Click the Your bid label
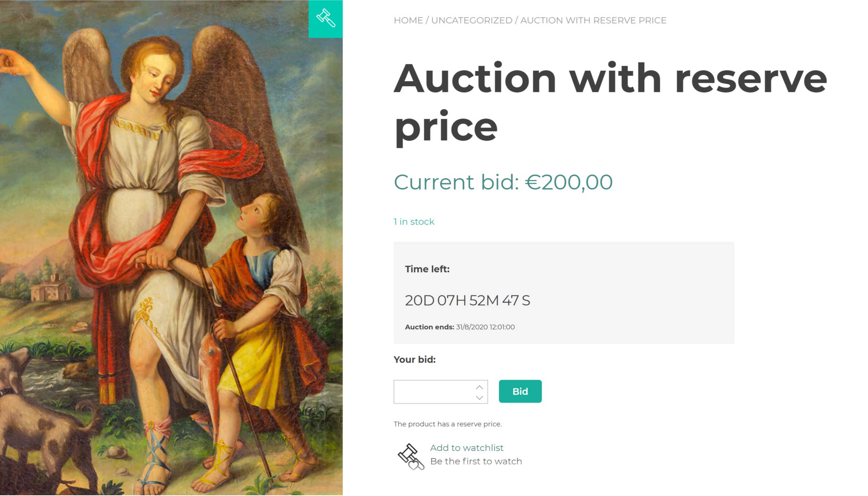The image size is (868, 496). 415,359
